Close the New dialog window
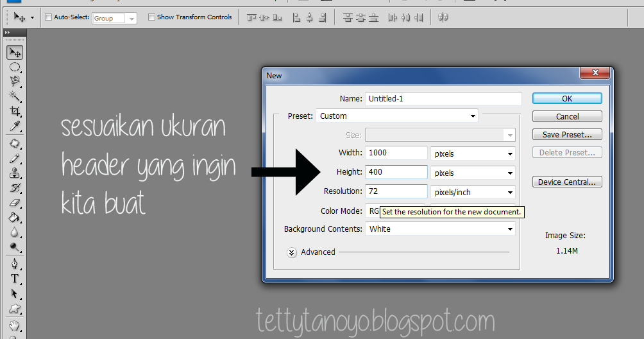Screen dimensions: 644x339 (x=595, y=73)
